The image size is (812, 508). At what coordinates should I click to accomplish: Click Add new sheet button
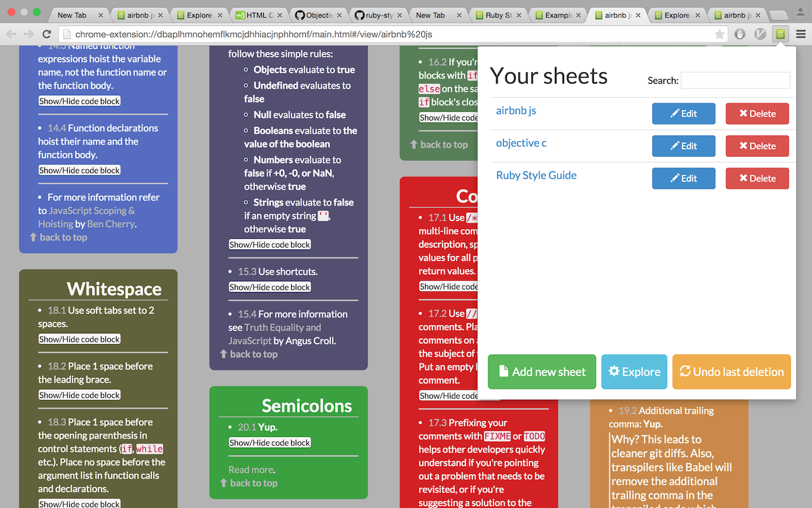point(542,371)
